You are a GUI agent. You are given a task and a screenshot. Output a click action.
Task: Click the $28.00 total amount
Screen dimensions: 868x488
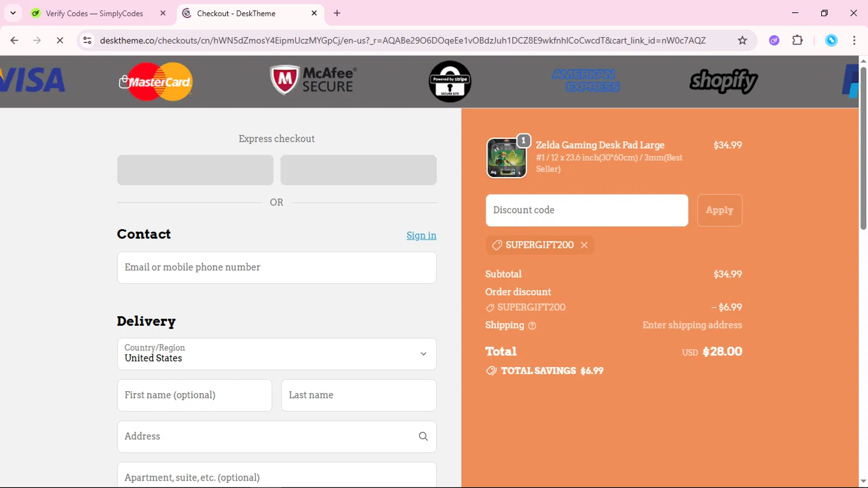click(722, 351)
